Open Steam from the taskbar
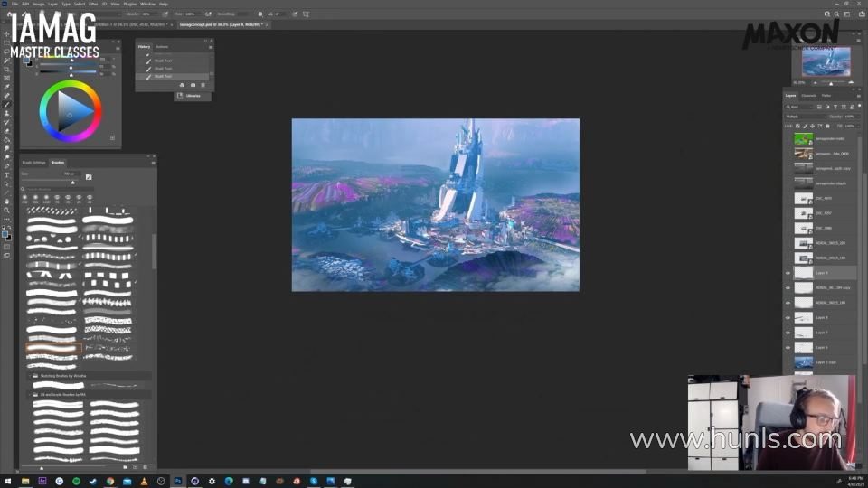Viewport: 868px width, 488px height. click(93, 482)
